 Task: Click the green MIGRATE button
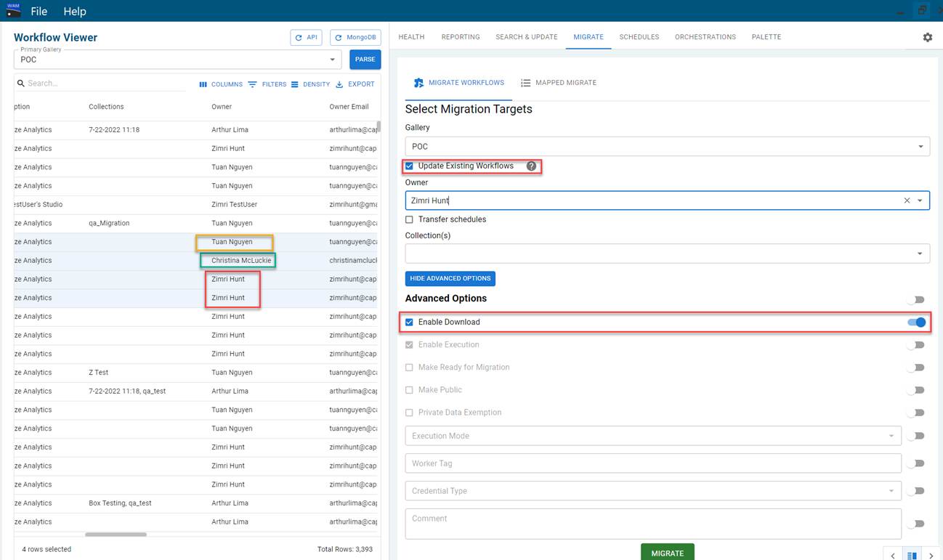click(x=668, y=553)
